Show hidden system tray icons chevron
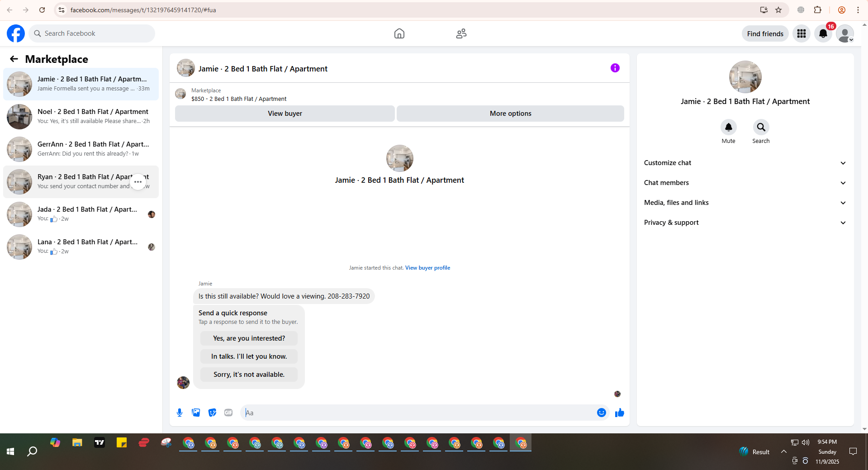Viewport: 868px width, 470px height. pos(784,451)
